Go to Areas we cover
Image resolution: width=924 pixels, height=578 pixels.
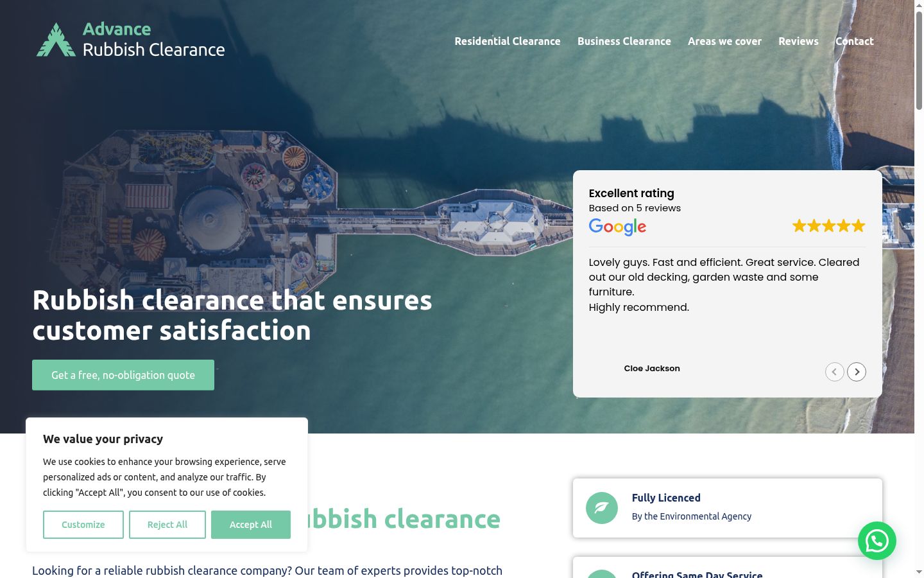coord(724,41)
